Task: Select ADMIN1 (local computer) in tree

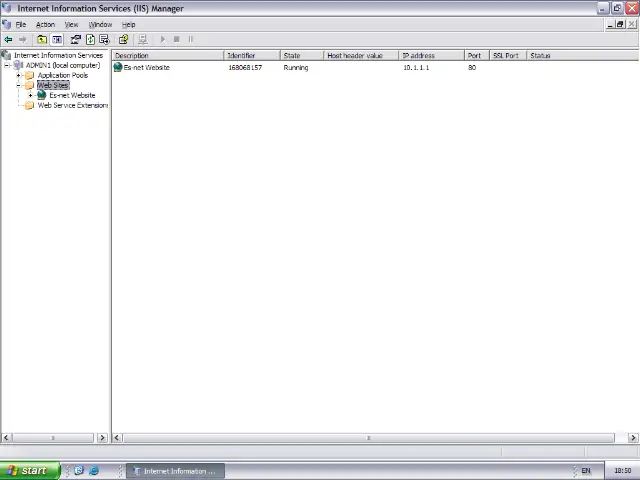Action: click(x=63, y=65)
